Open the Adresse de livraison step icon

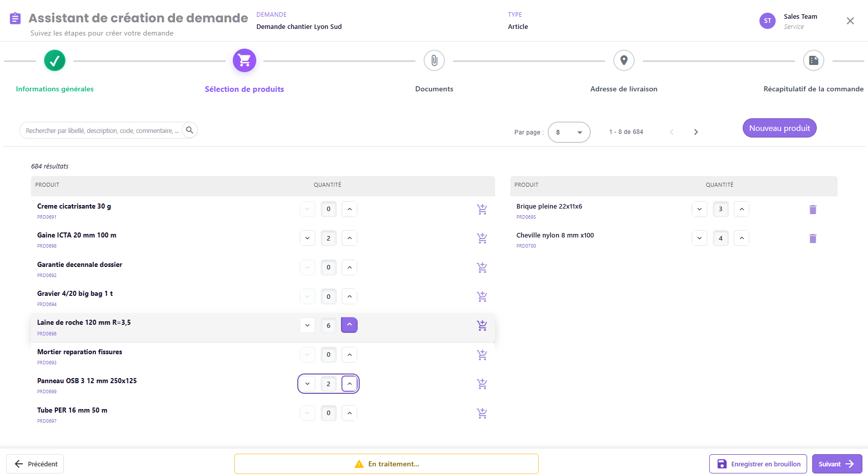coord(624,61)
